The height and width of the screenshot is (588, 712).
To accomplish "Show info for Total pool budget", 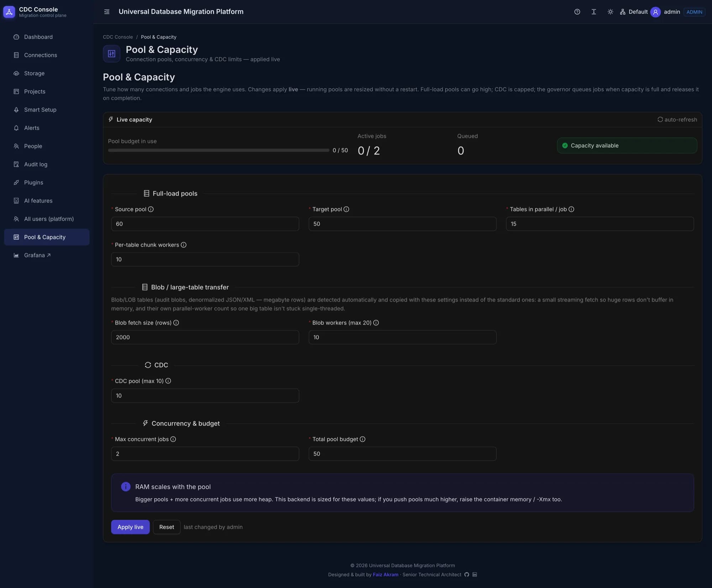I will (362, 439).
